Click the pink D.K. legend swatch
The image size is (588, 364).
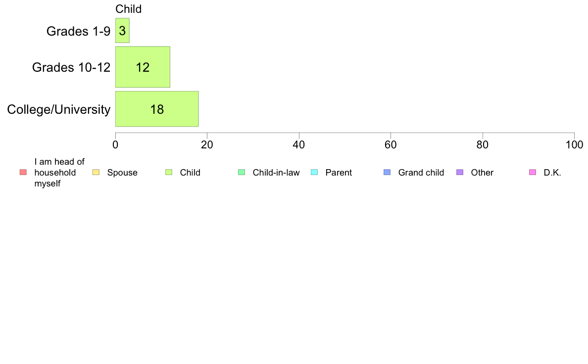tap(533, 173)
